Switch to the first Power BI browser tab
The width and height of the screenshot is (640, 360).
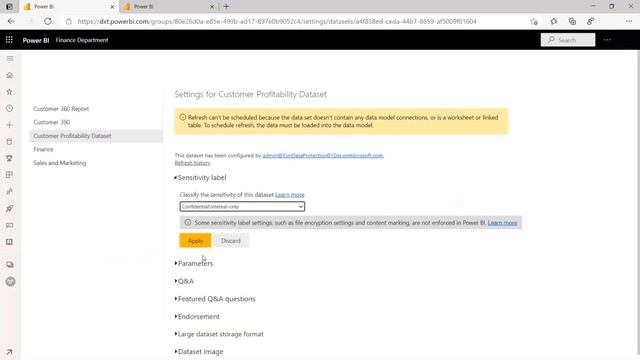tap(69, 7)
